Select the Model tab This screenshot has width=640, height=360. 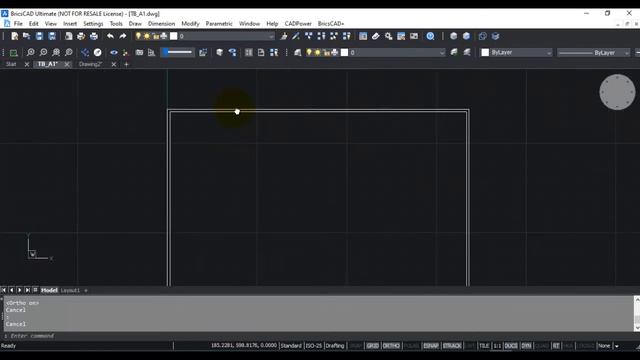(x=49, y=290)
